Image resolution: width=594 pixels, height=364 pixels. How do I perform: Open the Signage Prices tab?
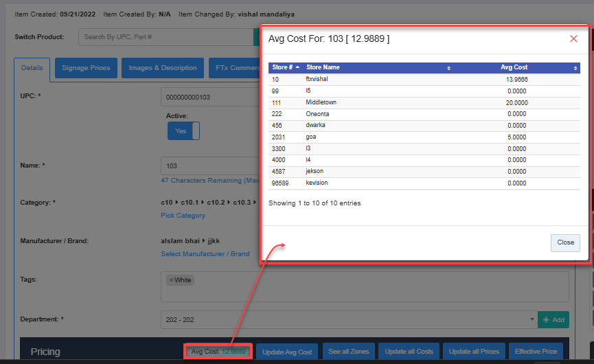point(86,68)
